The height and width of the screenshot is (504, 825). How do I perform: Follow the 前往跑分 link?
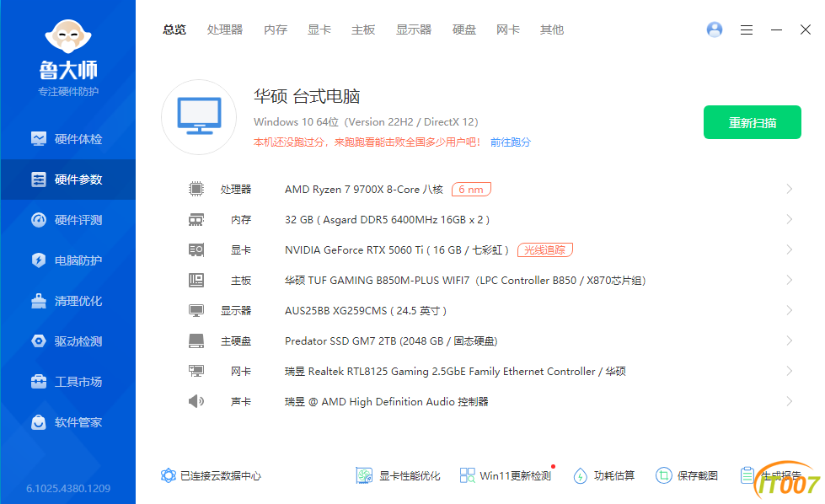[511, 142]
